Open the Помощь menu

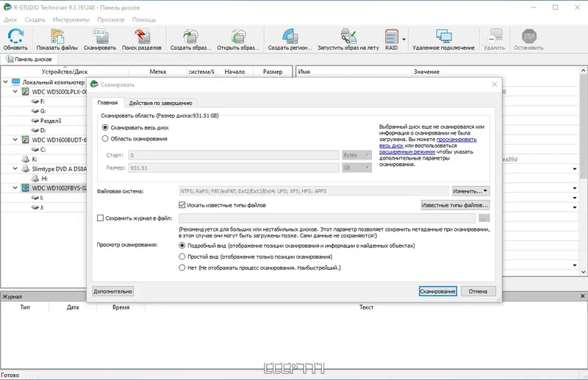144,20
